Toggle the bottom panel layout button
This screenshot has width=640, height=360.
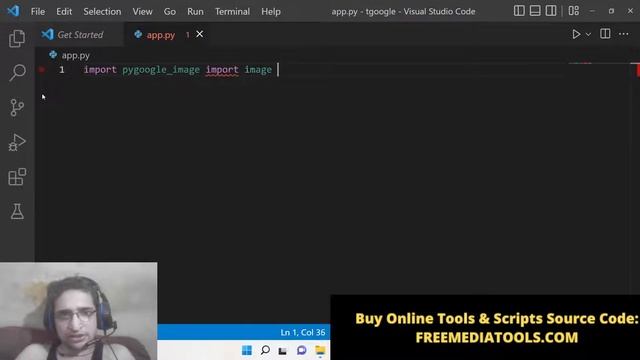coord(535,11)
